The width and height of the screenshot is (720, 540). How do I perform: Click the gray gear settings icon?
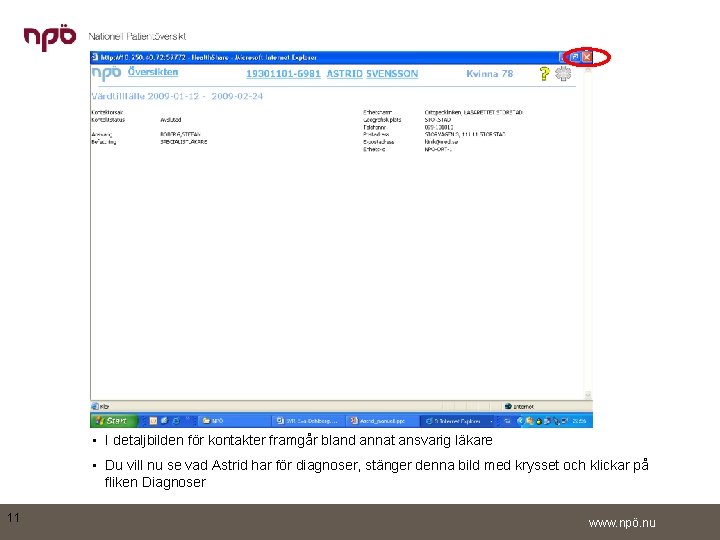click(x=563, y=73)
